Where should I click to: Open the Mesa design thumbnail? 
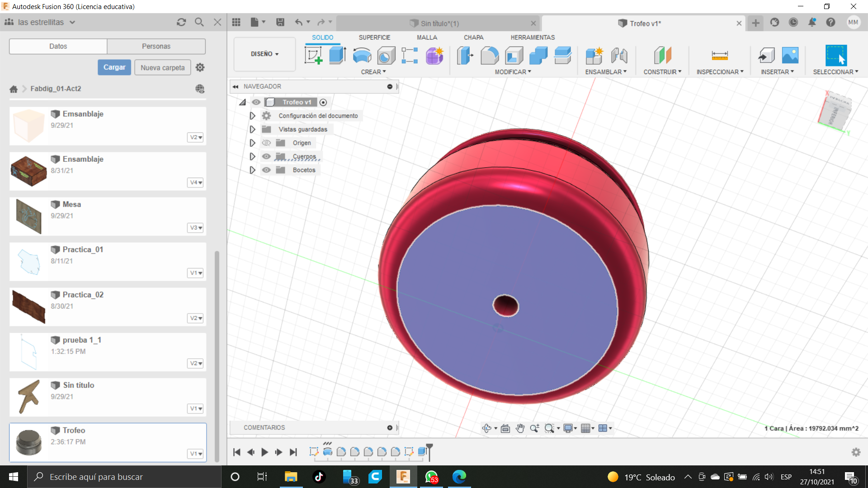click(28, 216)
